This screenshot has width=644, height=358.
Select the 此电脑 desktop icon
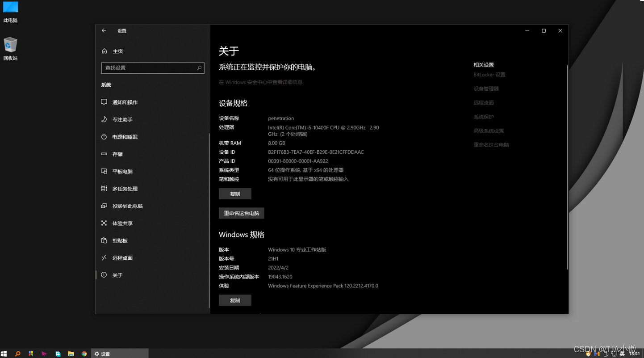pyautogui.click(x=10, y=12)
